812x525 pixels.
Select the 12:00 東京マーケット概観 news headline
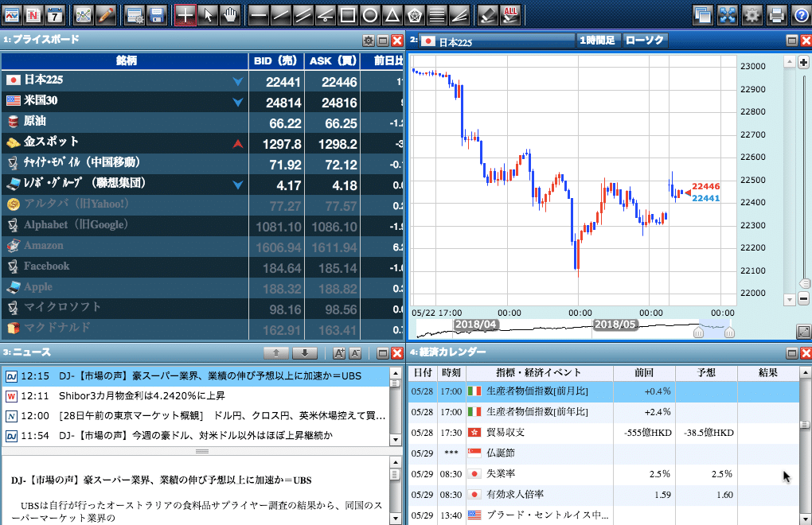195,416
